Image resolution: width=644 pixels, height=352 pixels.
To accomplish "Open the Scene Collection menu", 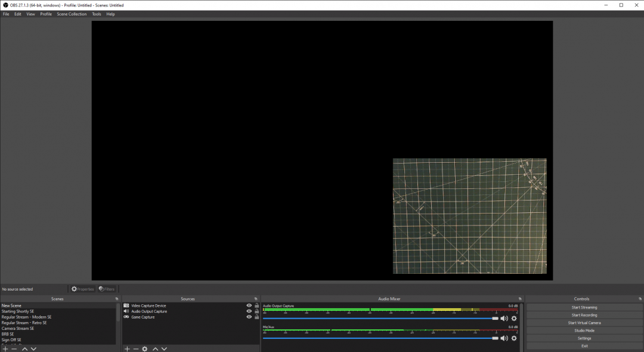I will (72, 14).
